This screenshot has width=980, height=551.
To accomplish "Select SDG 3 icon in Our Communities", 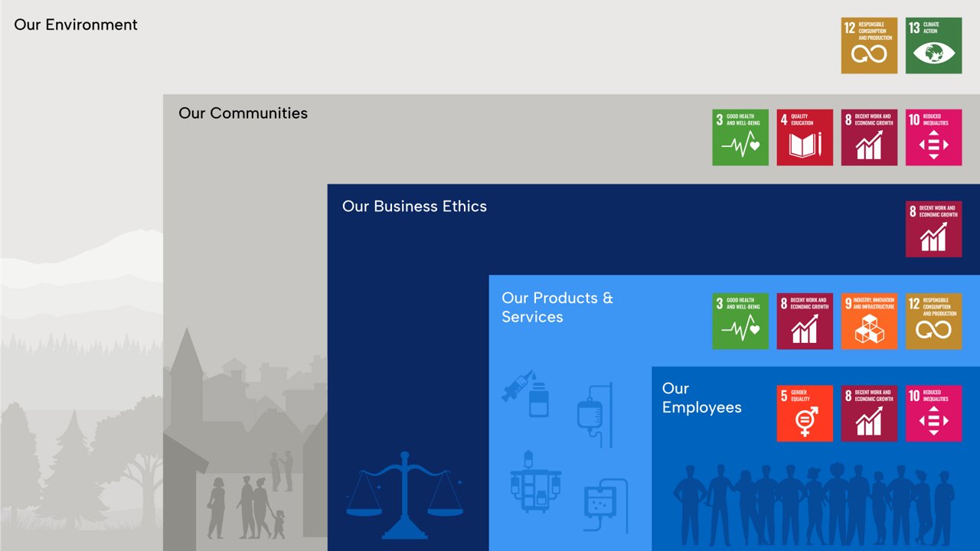I will (x=740, y=138).
